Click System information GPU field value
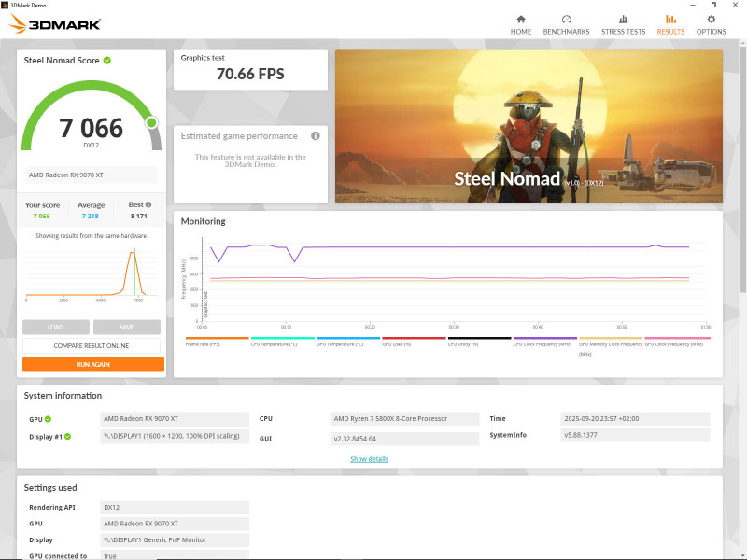The width and height of the screenshot is (747, 560). click(x=175, y=419)
